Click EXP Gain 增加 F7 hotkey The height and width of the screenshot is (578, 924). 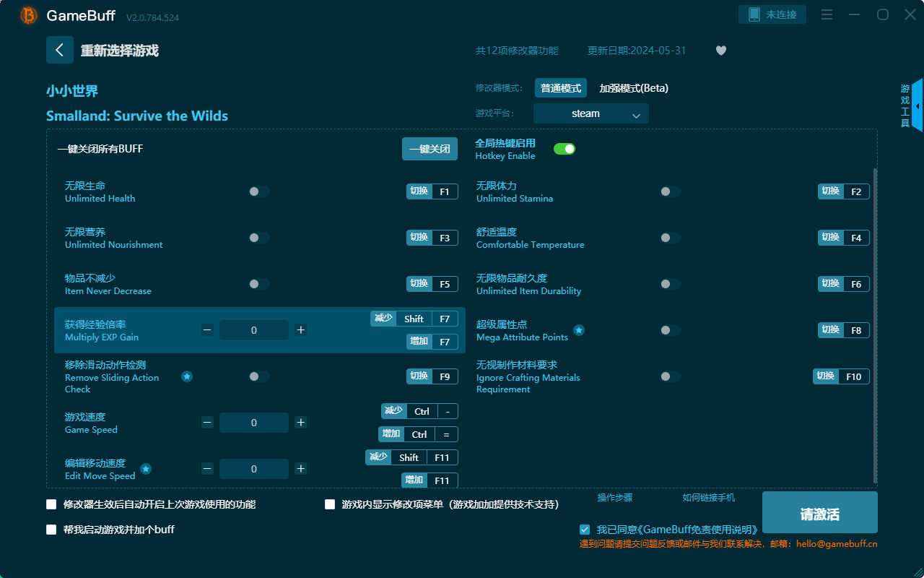pyautogui.click(x=432, y=342)
